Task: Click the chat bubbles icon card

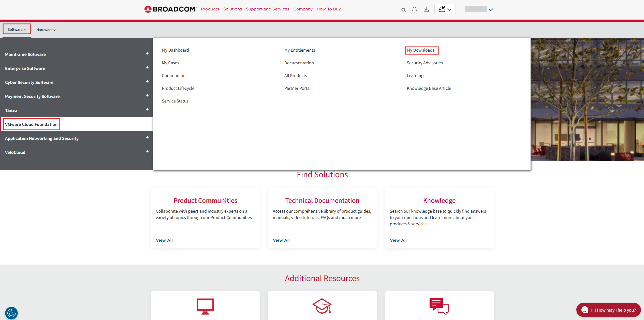Action: 439,306
